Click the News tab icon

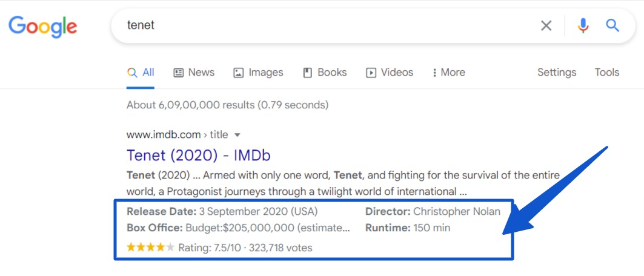click(178, 73)
